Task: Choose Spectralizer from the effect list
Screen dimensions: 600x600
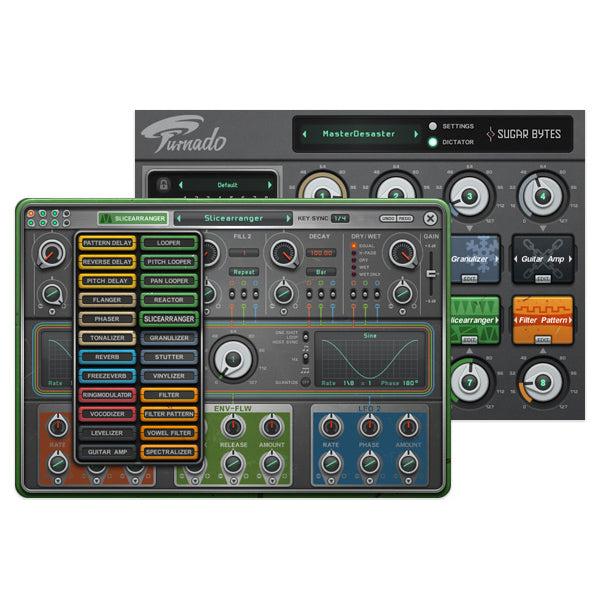Action: (x=168, y=452)
